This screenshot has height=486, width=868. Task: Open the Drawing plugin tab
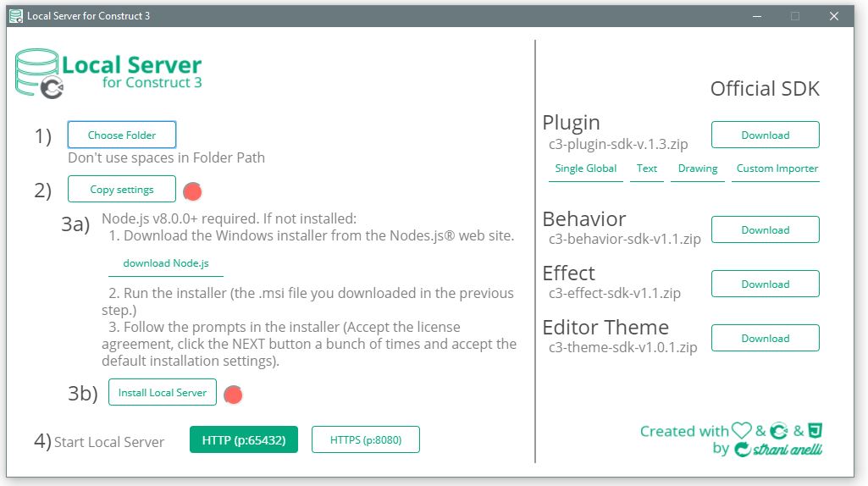coord(698,168)
